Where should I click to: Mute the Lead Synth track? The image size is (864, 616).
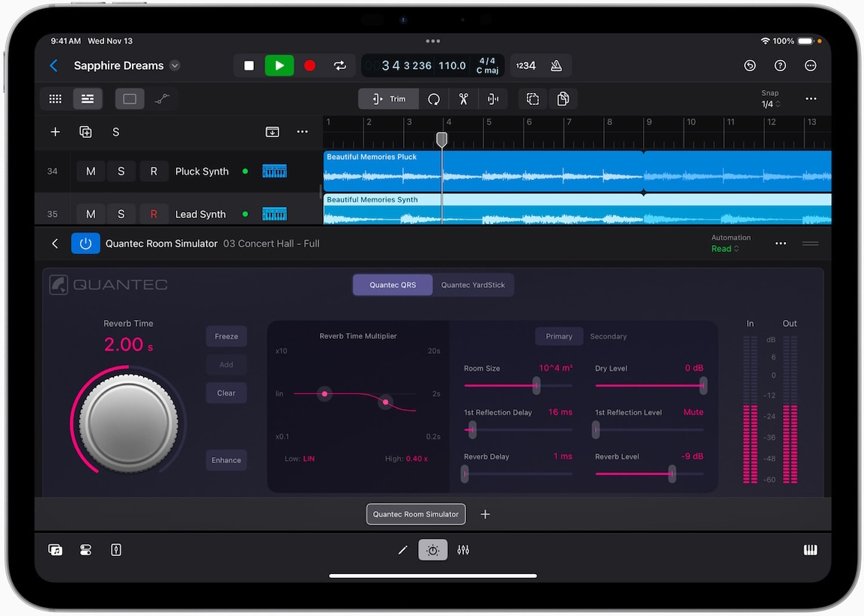tap(91, 214)
